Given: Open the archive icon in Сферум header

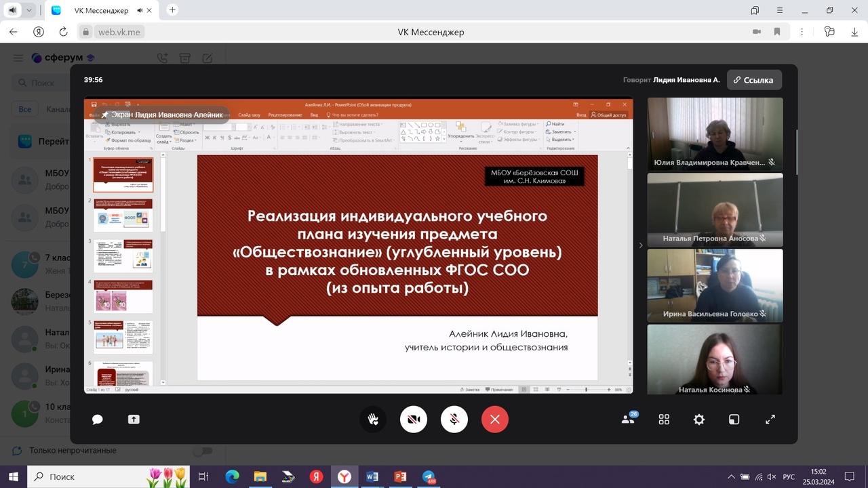Looking at the screenshot, I should (184, 58).
